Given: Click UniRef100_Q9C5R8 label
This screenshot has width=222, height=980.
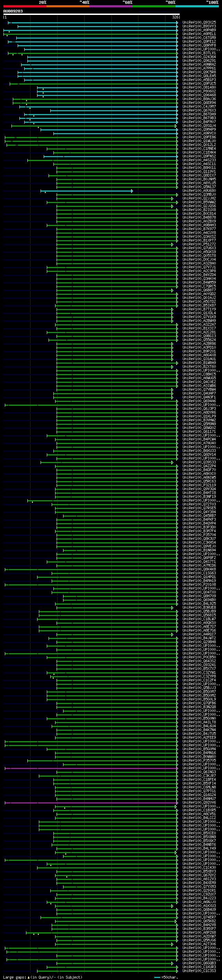Looking at the screenshot, I should tap(199, 72).
